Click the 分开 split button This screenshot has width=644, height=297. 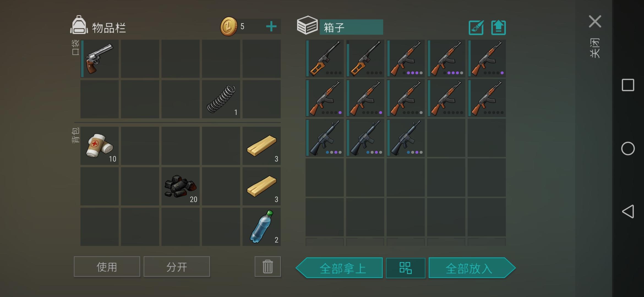click(177, 266)
